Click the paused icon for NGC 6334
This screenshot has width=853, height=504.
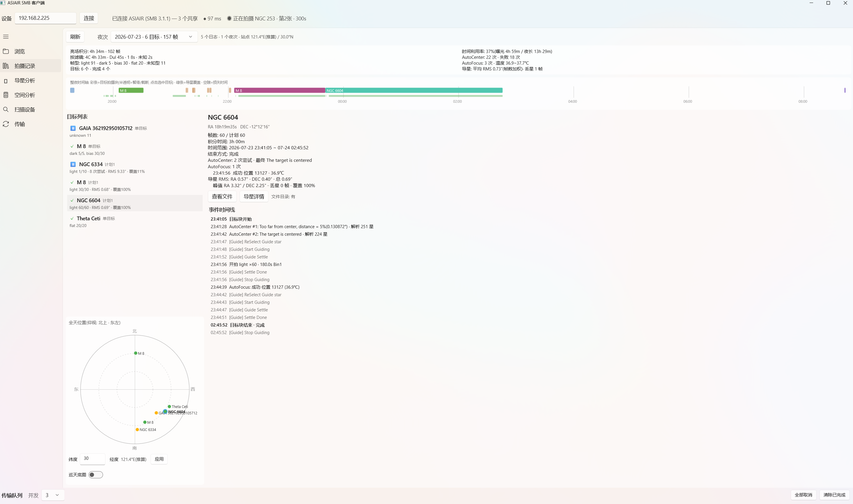click(x=73, y=164)
